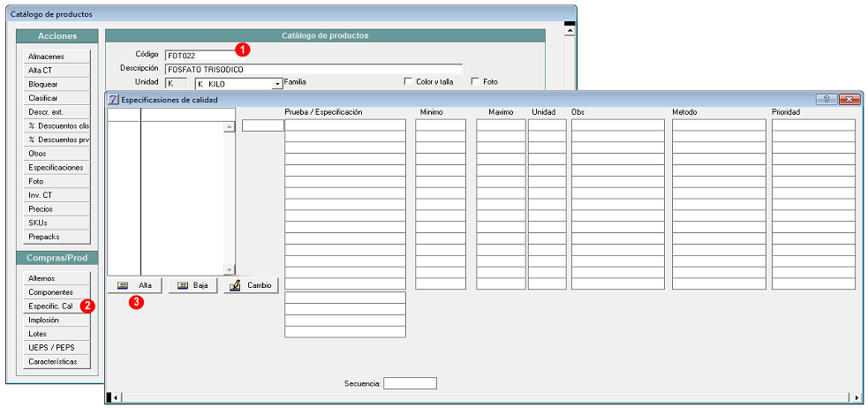This screenshot has width=868, height=408.
Task: Click first row of Minimo column
Action: click(x=441, y=125)
